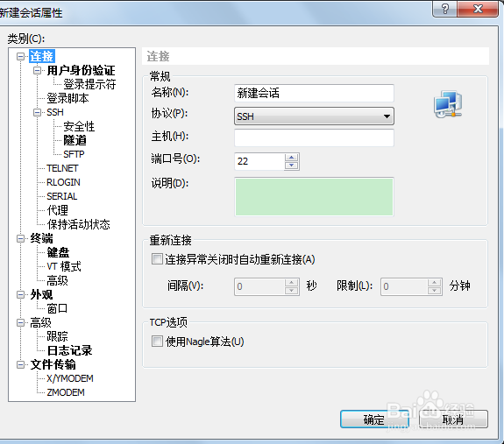Open the 协议 SSH dropdown
Image resolution: width=504 pixels, height=444 pixels.
coord(314,116)
